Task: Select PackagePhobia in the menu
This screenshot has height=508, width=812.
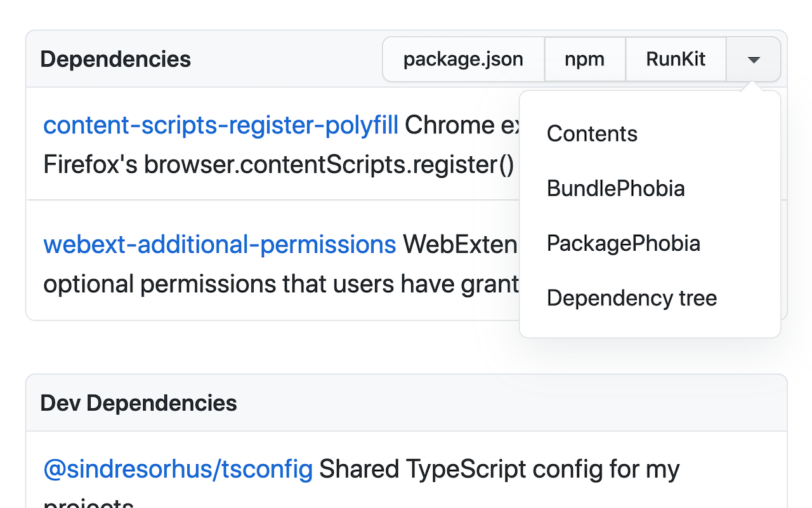Action: pos(623,243)
